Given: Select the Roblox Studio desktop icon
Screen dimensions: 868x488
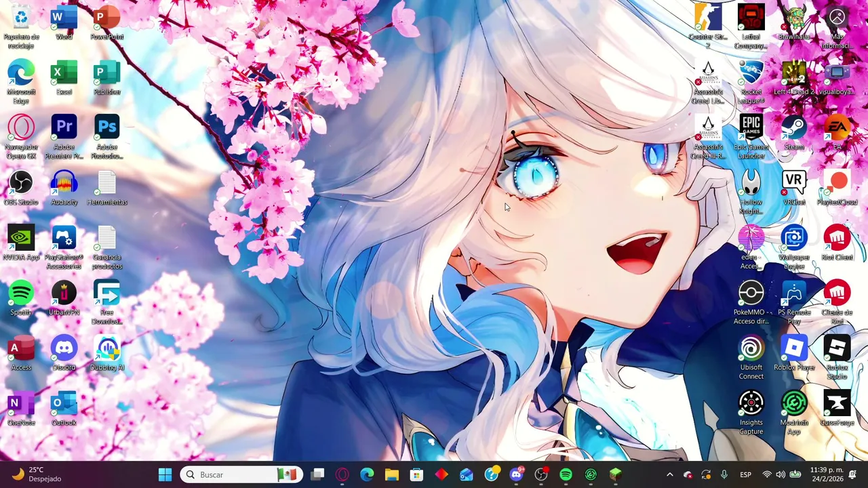Looking at the screenshot, I should click(x=837, y=357).
